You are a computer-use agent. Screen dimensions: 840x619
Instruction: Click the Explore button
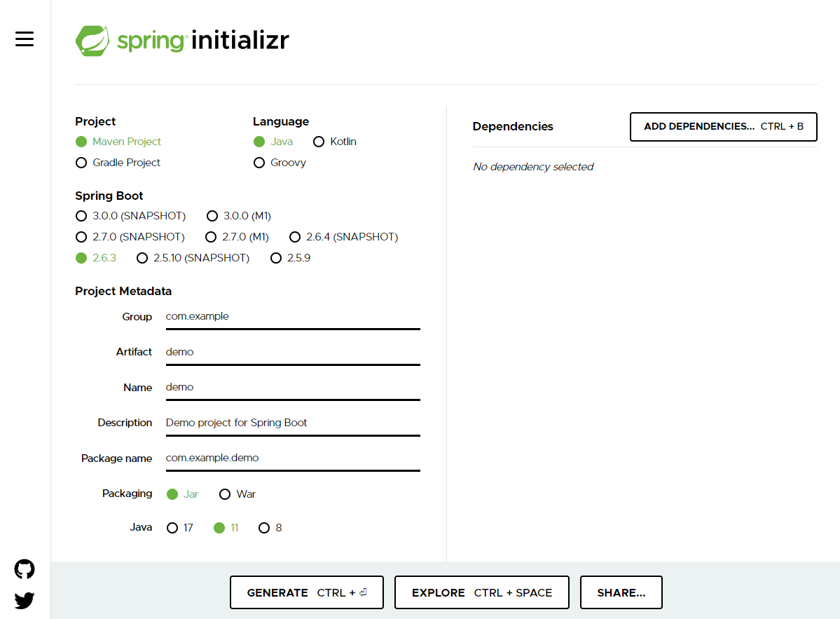[481, 592]
